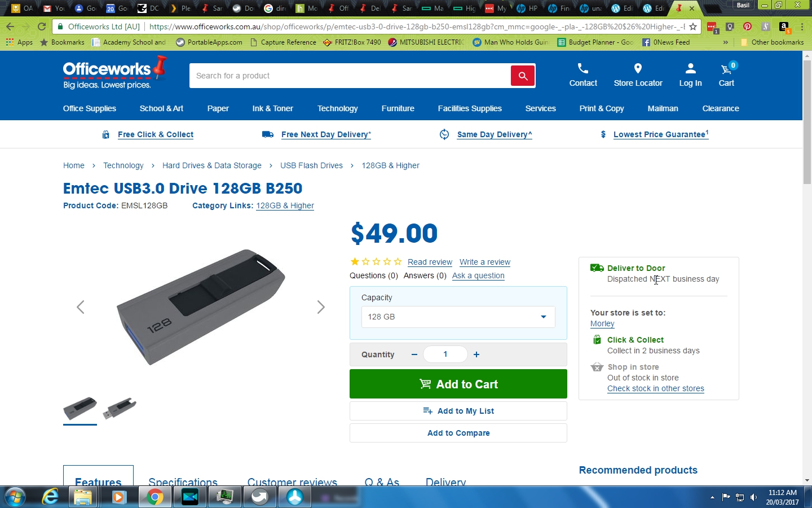The image size is (812, 508).
Task: Select second USB drive thumbnail
Action: click(x=120, y=409)
